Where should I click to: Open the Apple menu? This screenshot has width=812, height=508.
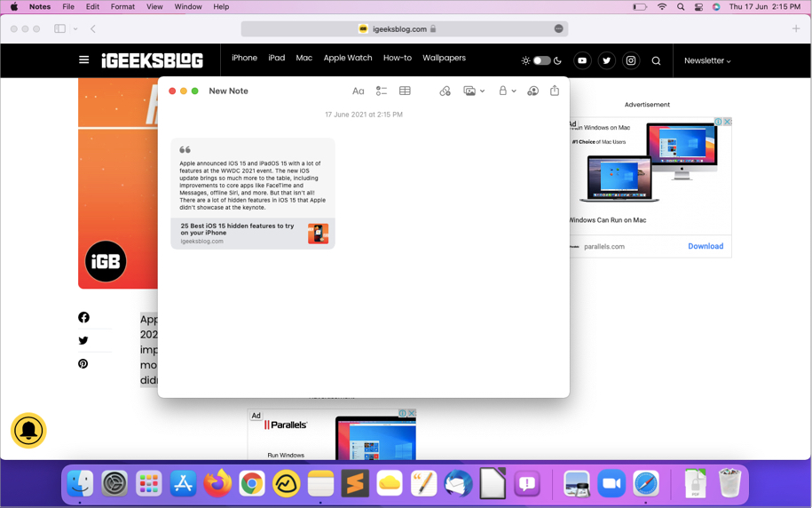tap(14, 7)
